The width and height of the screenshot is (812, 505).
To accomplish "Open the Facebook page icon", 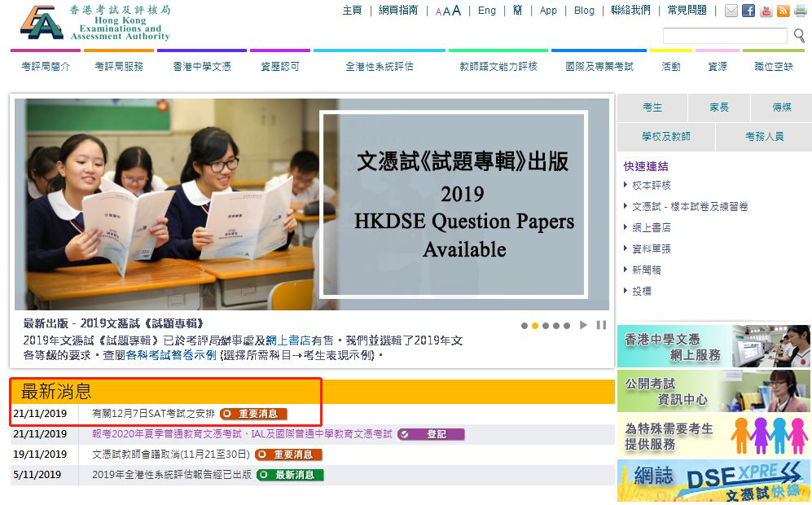I will [748, 11].
